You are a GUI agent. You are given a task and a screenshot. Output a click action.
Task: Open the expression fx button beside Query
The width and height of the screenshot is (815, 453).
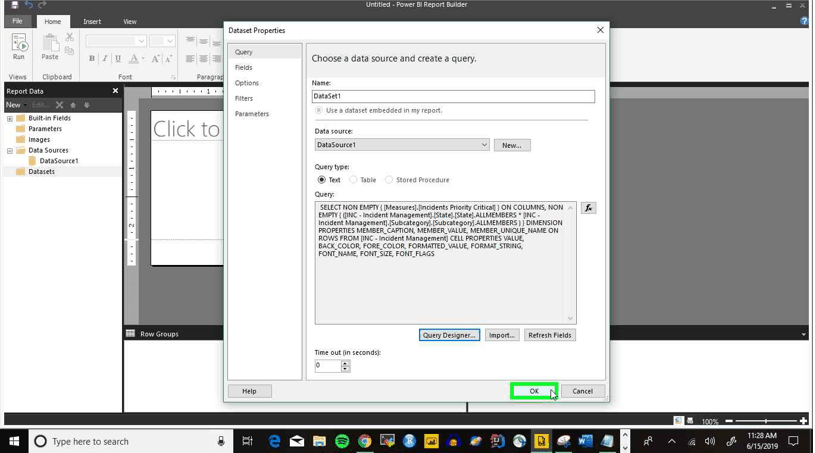(x=588, y=208)
